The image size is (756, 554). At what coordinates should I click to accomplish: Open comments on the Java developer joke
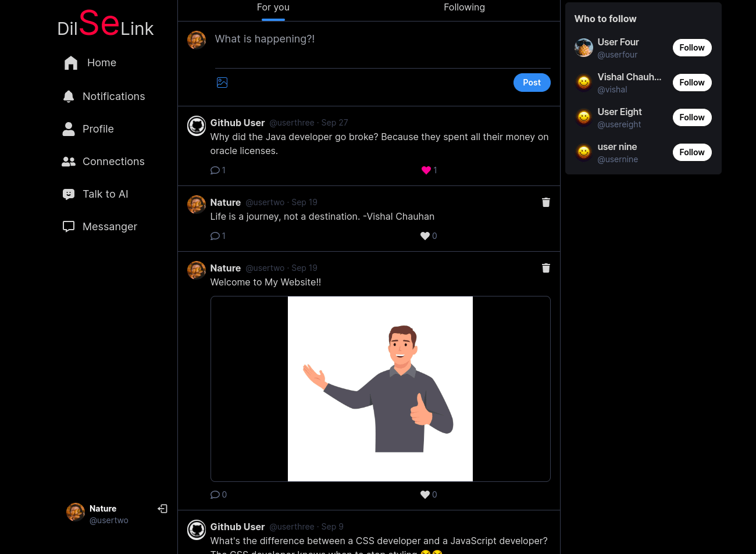pyautogui.click(x=215, y=170)
